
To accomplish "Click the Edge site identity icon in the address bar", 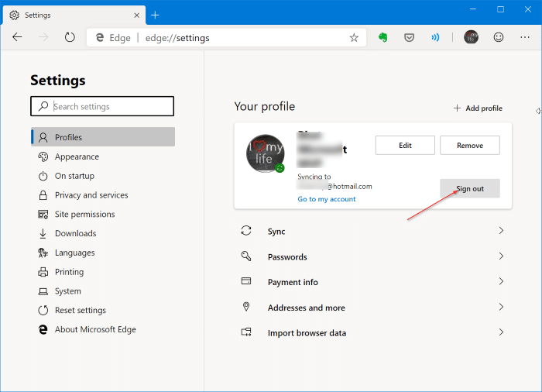I will coord(100,37).
